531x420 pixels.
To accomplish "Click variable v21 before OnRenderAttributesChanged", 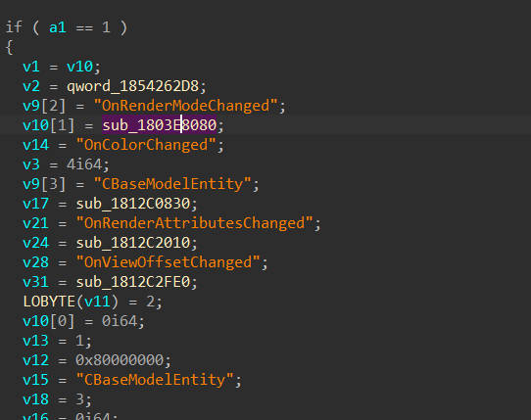I will pyautogui.click(x=35, y=223).
